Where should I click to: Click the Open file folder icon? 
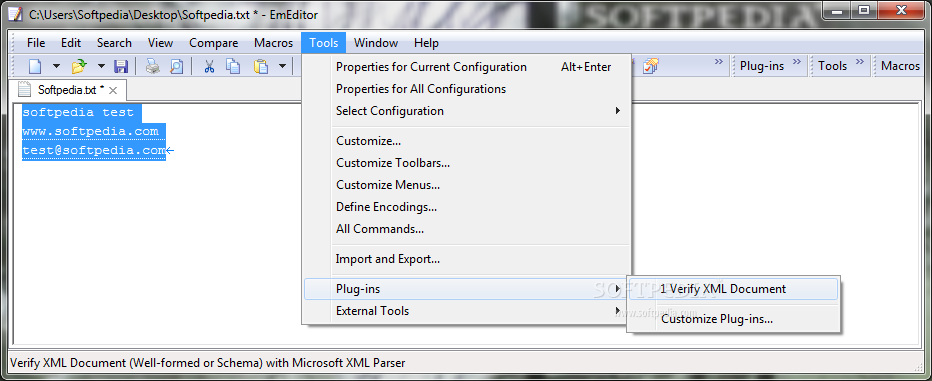[79, 66]
